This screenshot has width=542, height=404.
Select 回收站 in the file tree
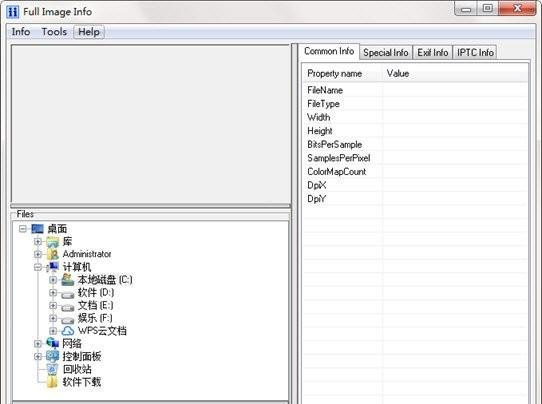[x=77, y=369]
